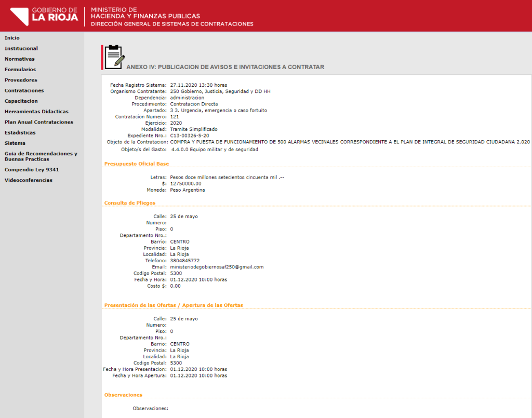Click the Ministerio de Hacienda header title
The image size is (532, 418).
pyautogui.click(x=145, y=13)
